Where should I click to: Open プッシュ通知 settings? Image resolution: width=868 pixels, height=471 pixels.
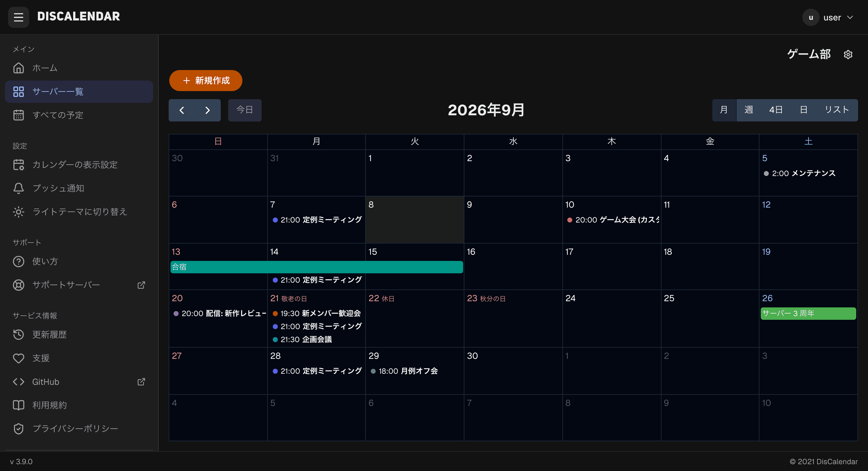[79, 188]
